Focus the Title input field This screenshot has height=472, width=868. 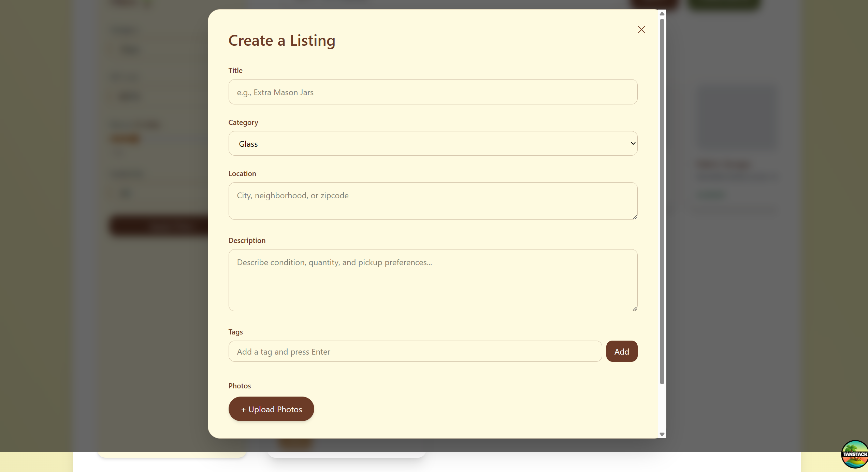tap(433, 92)
